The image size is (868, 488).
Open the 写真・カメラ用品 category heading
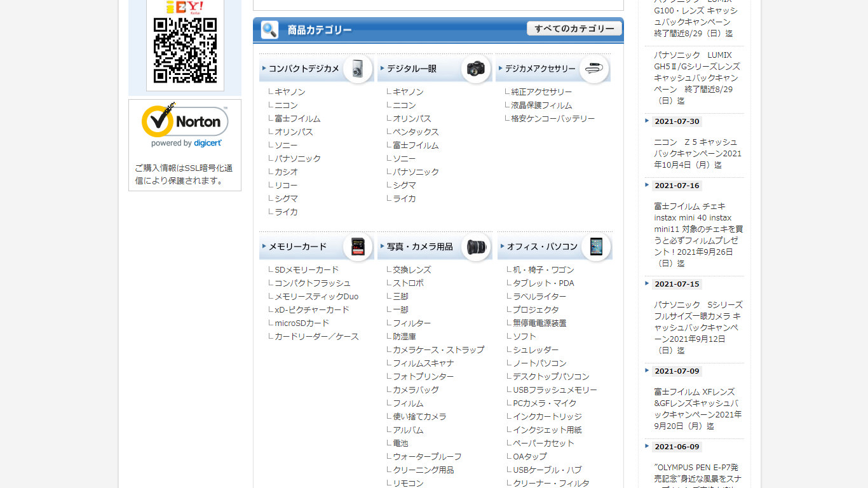tap(420, 247)
